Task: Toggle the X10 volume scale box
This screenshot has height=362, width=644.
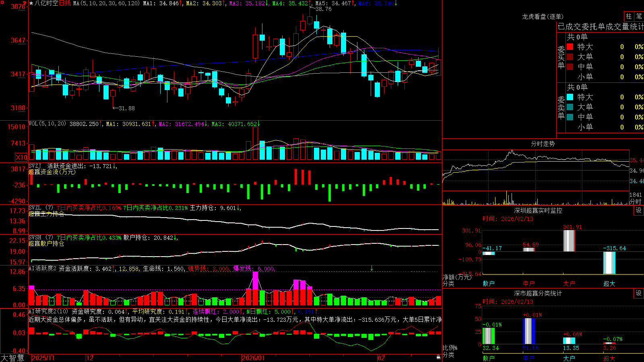Action: (21, 157)
